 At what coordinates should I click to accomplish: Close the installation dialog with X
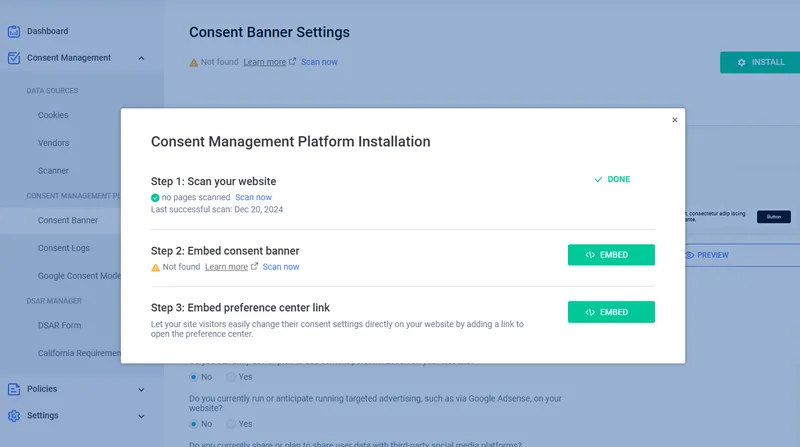[674, 120]
